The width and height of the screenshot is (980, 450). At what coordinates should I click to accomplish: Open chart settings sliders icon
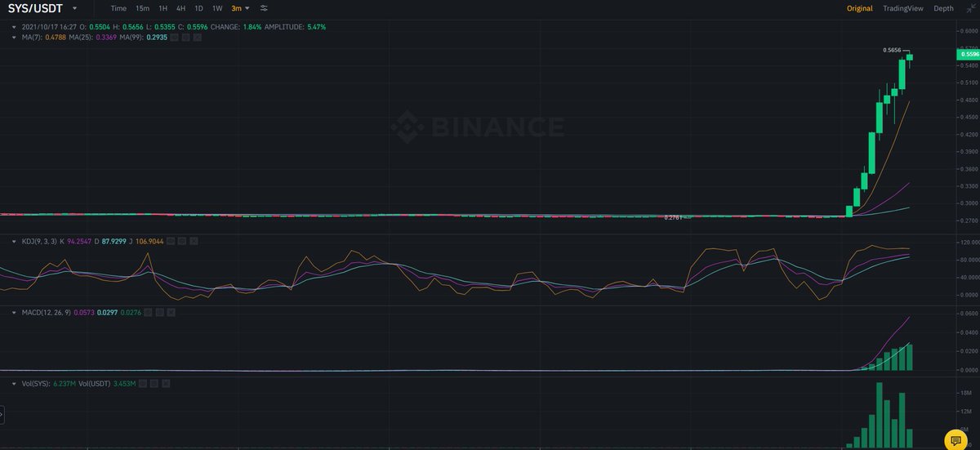click(264, 8)
